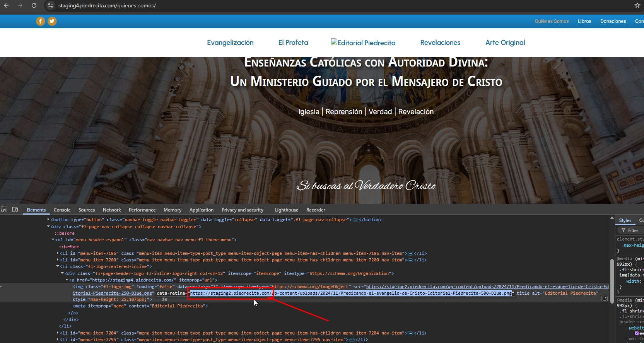Viewport: 644px width, 343px height.
Task: Collapse the menu-header-espanol ul node
Action: click(53, 240)
